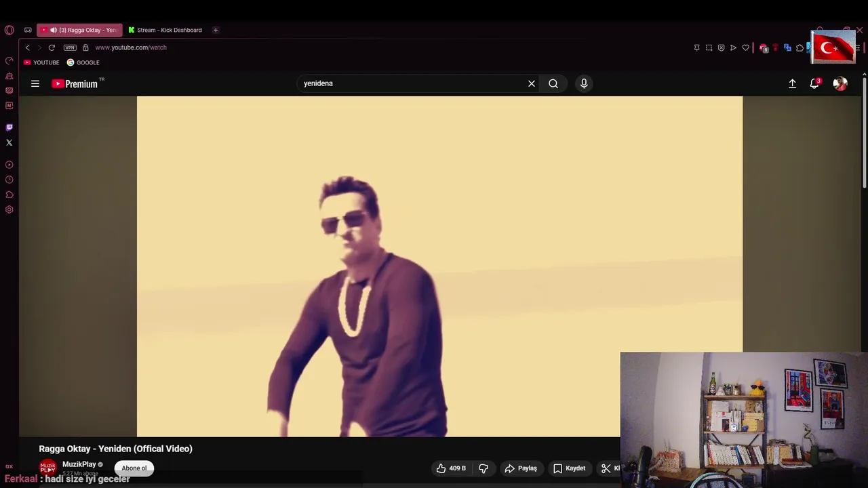Open YouTube account avatar menu

tap(840, 83)
